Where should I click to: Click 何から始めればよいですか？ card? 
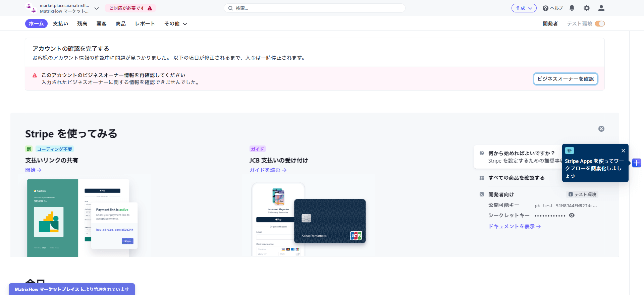coord(518,157)
